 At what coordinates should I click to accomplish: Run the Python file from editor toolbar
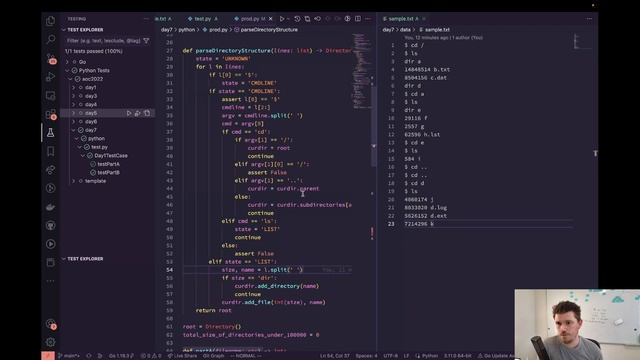click(x=282, y=19)
